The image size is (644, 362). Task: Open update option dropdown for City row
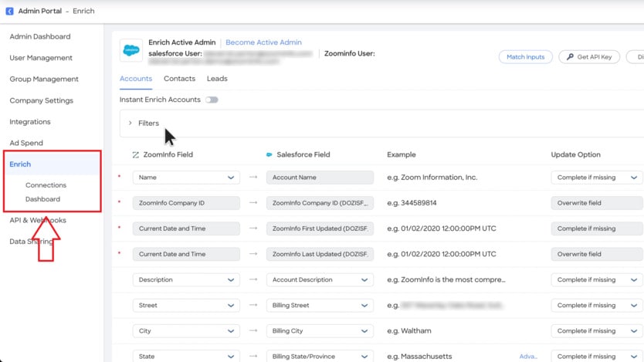(597, 331)
